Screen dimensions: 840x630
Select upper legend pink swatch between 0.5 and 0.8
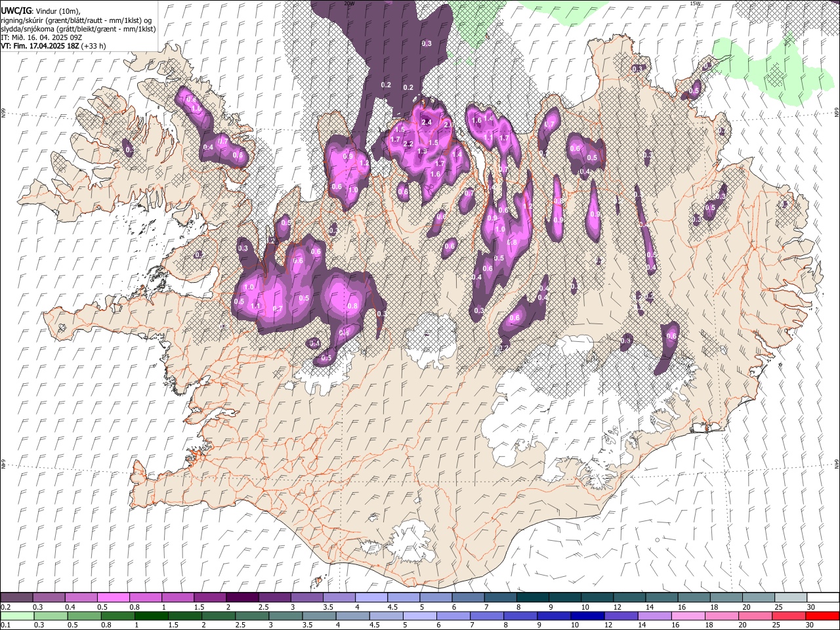[x=113, y=598]
